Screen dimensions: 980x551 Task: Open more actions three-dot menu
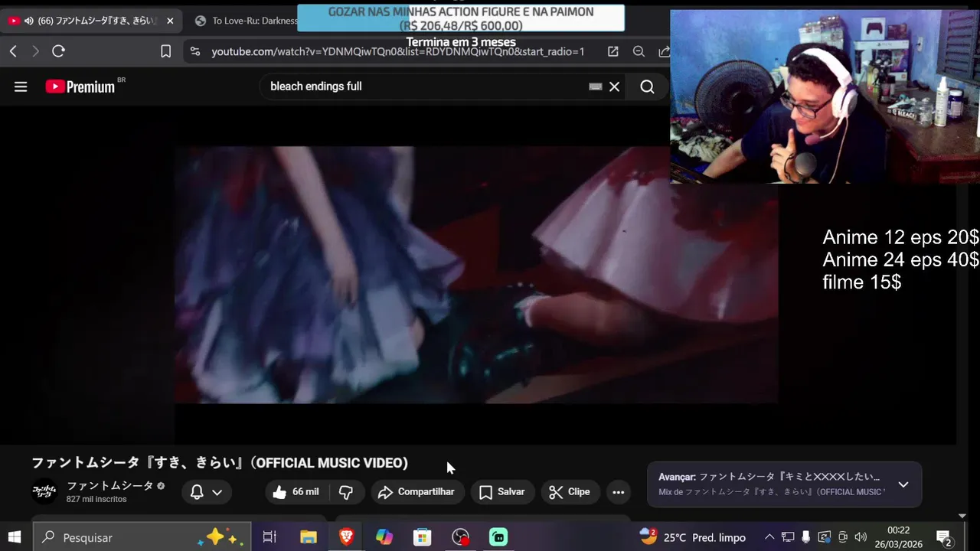tap(618, 492)
